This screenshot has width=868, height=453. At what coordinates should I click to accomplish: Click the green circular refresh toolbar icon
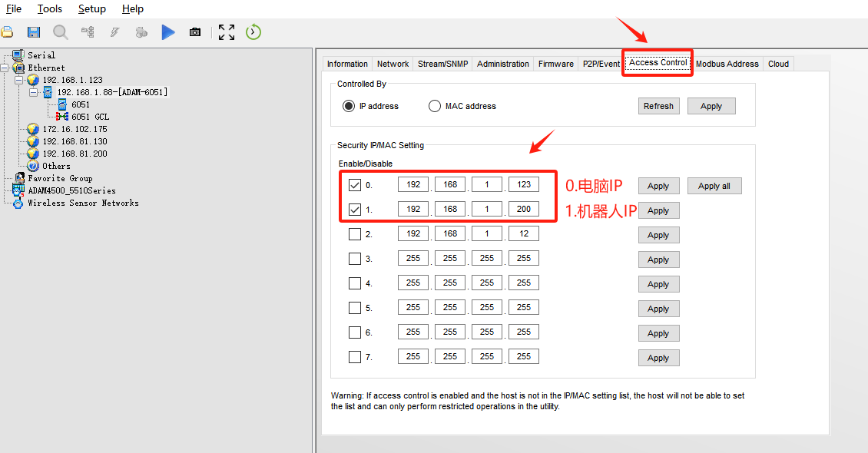pos(253,32)
